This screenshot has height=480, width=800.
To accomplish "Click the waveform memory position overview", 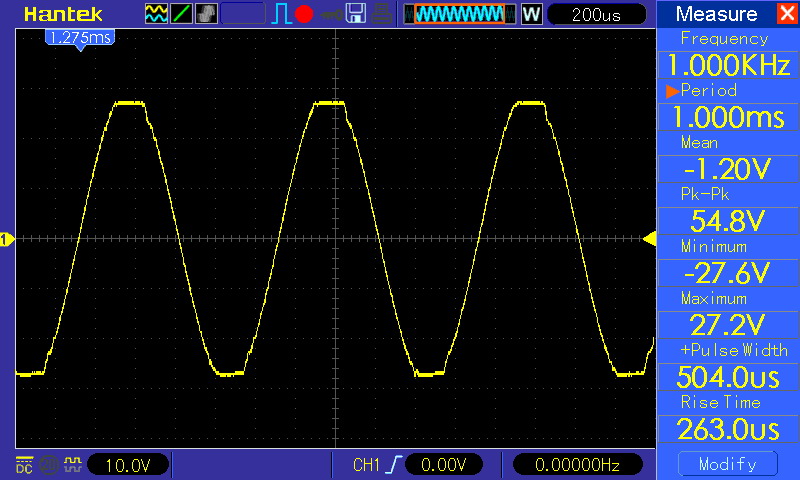I will coord(460,14).
